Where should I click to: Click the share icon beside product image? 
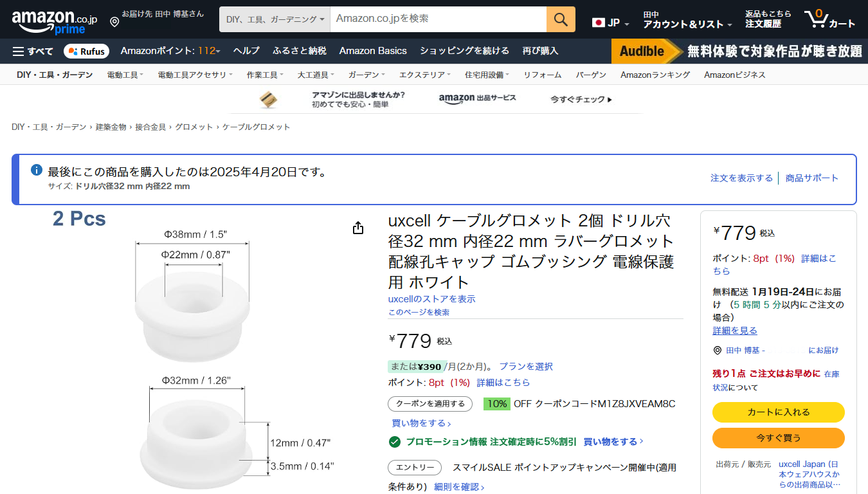(x=358, y=228)
